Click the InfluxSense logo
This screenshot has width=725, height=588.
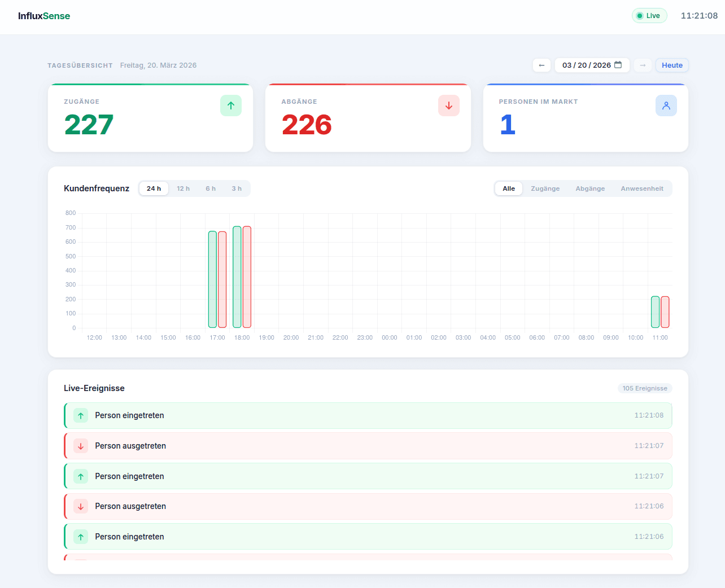coord(44,16)
